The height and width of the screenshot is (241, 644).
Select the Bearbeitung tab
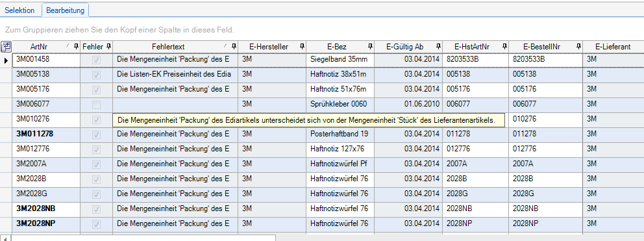point(66,10)
